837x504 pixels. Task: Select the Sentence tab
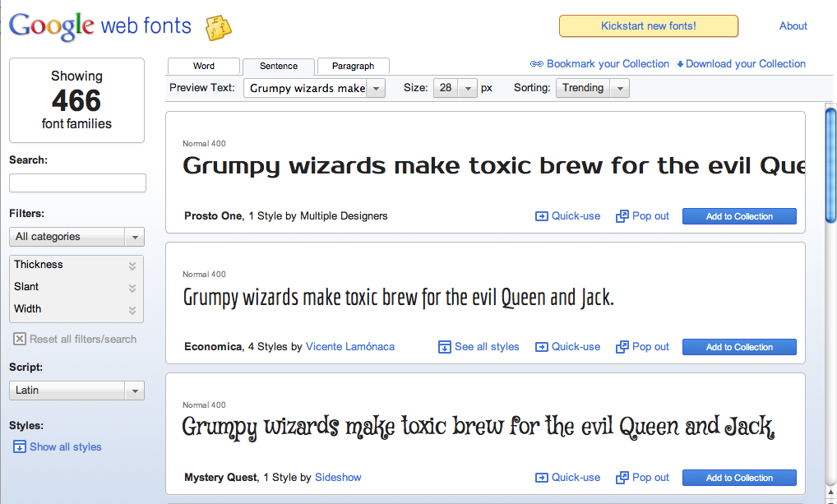click(x=279, y=67)
